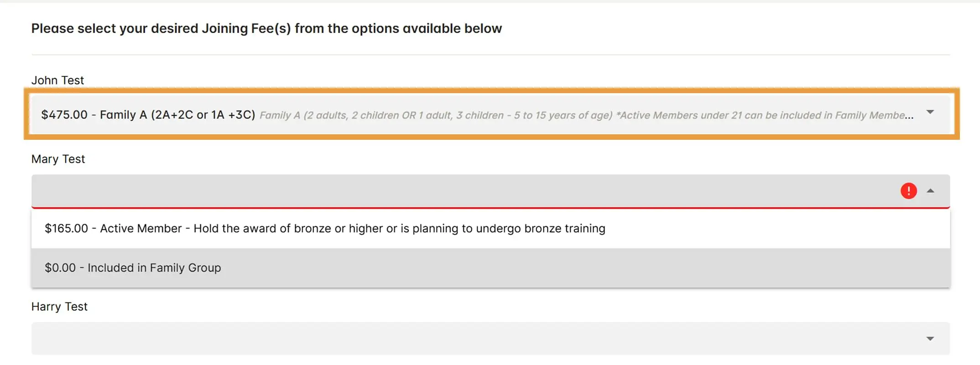
Task: Click the empty Mary Test fee field
Action: tap(456, 191)
